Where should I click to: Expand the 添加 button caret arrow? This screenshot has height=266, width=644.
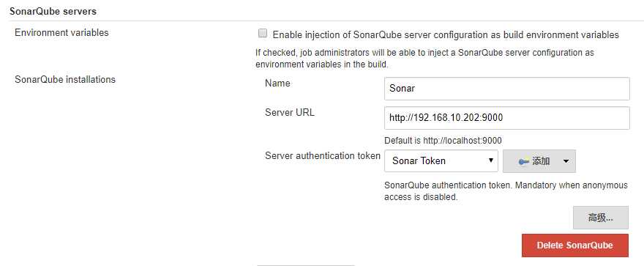566,161
